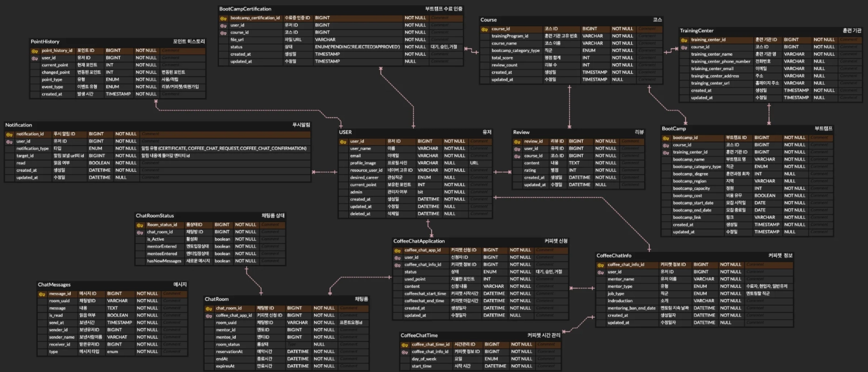868x372 pixels.
Task: Select the USER table title
Action: (345, 132)
